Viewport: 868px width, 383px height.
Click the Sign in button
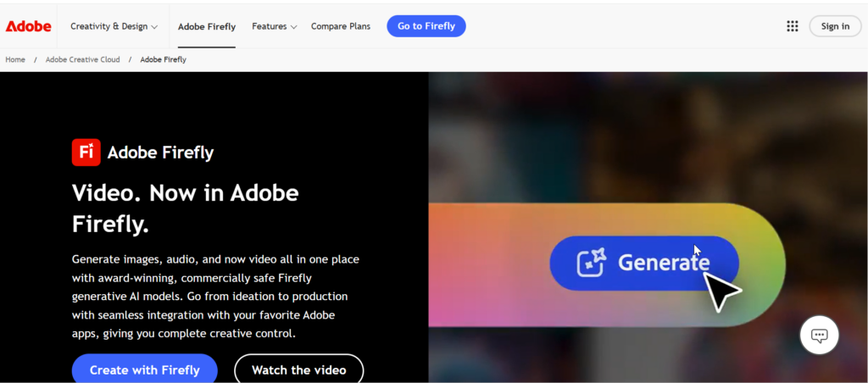(x=834, y=26)
